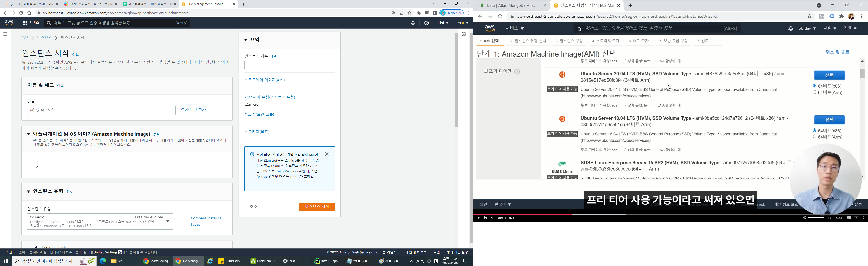
Task: Open the AWS notifications bell in left console
Action: coord(413,23)
